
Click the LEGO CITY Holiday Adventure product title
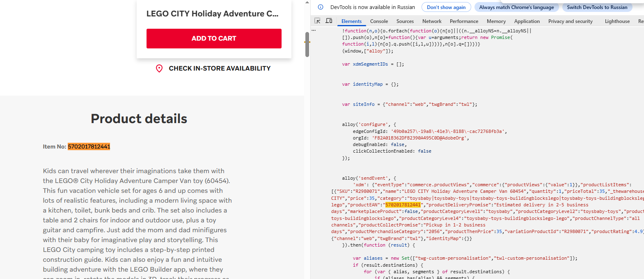click(x=212, y=14)
